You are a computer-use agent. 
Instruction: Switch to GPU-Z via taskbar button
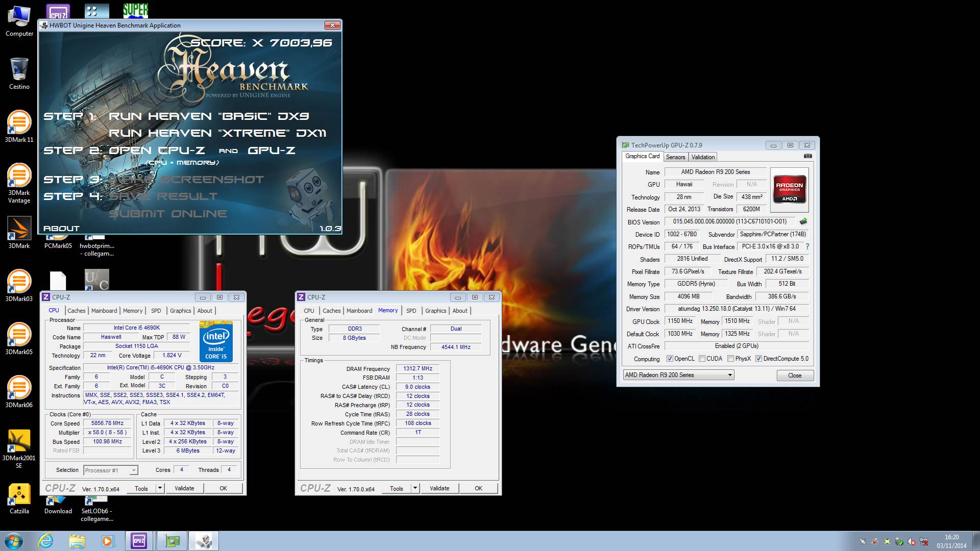[172, 541]
